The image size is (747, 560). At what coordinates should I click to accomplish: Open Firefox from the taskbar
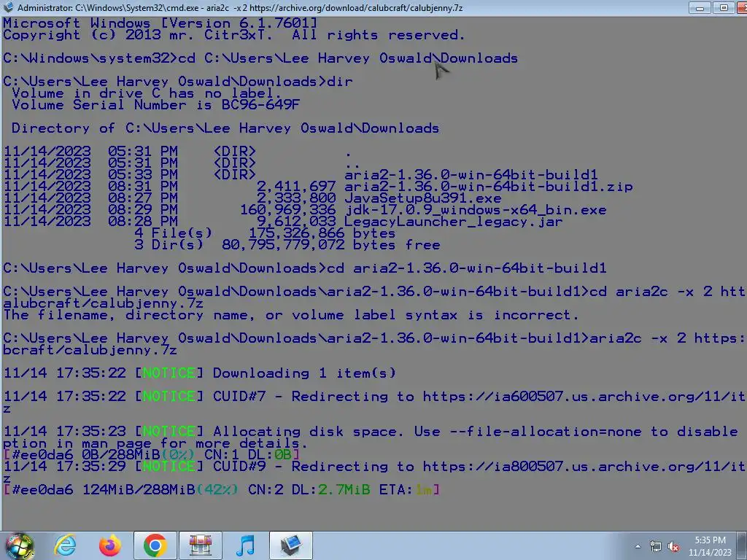[110, 545]
